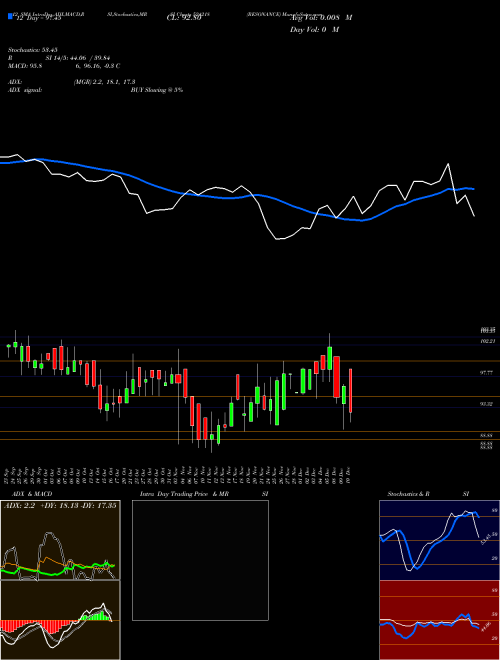Click the 102.21 price axis label
Viewport: 500px width, 660px height.
point(486,342)
